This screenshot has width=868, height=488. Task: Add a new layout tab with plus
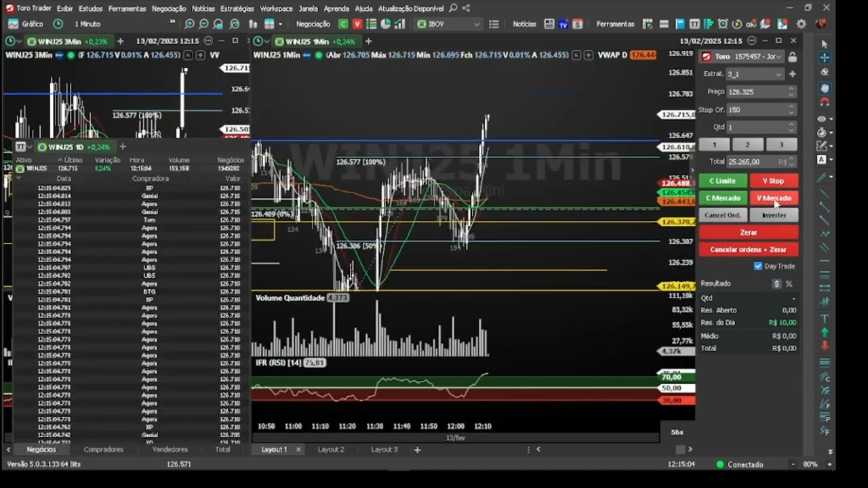[x=418, y=449]
